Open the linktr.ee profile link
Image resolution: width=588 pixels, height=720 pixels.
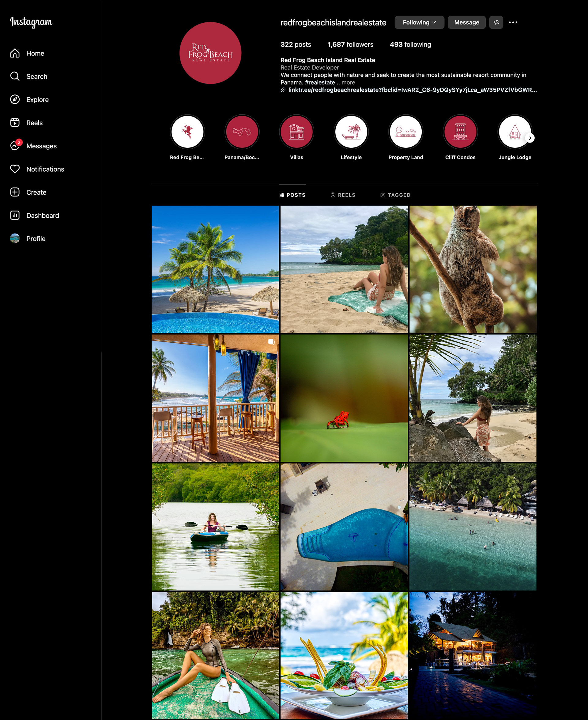point(412,90)
